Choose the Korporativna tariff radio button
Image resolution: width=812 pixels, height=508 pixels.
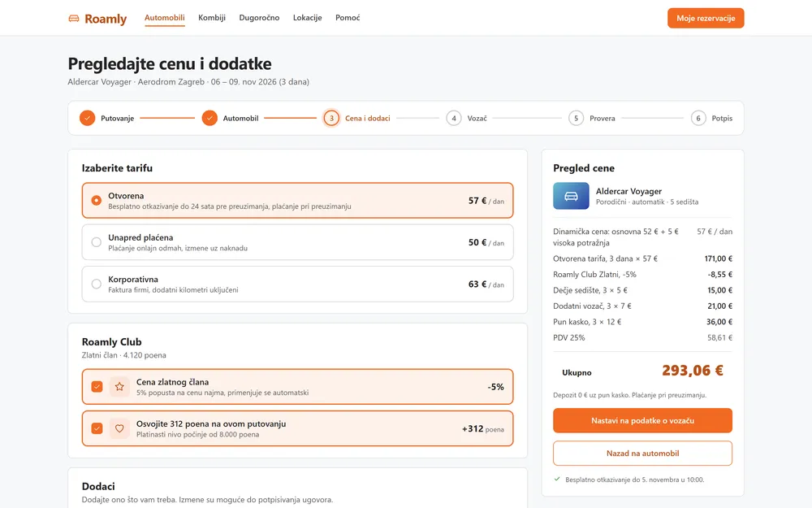[97, 284]
